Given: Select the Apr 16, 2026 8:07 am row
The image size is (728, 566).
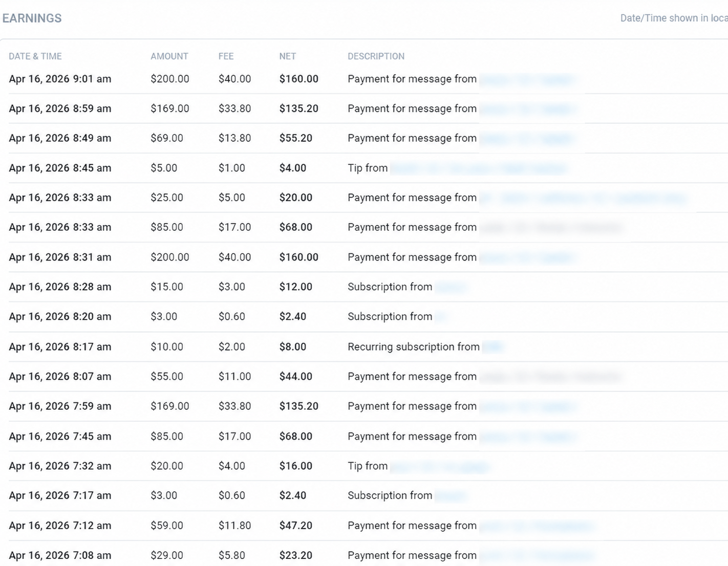Looking at the screenshot, I should point(368,377).
